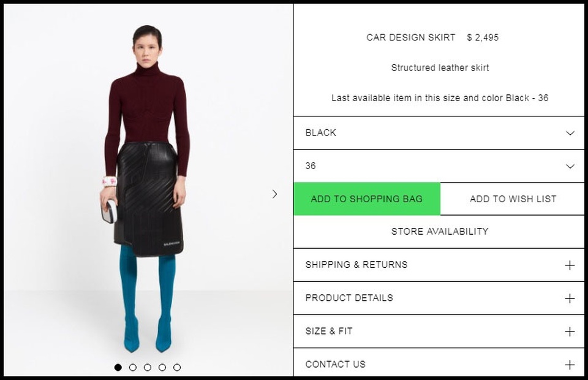Select third image carousel dot

(x=148, y=367)
